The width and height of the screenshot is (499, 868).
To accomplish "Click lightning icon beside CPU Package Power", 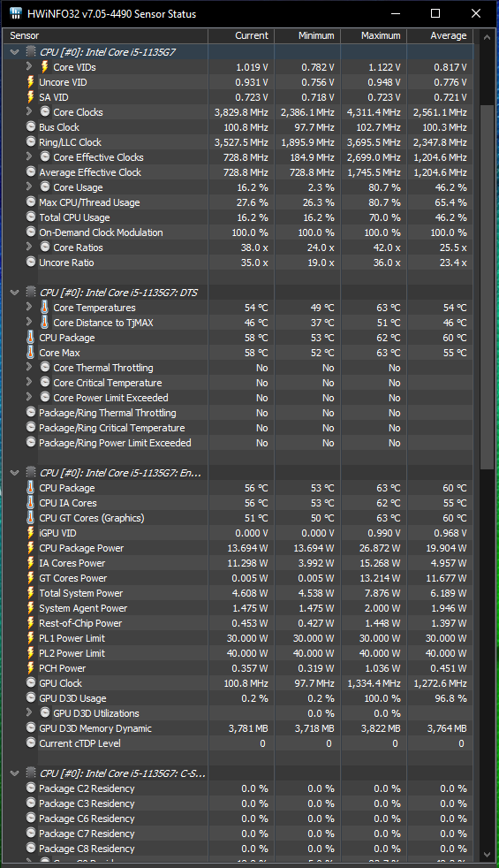I will tap(31, 547).
